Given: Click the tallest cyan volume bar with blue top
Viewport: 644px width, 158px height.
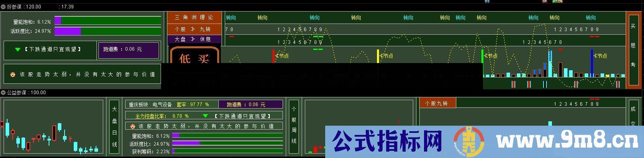Looking at the screenshot, I should point(550,64).
